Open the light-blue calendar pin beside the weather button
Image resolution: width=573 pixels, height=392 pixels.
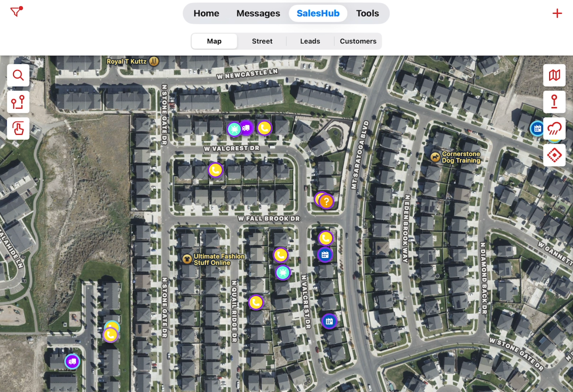[537, 128]
